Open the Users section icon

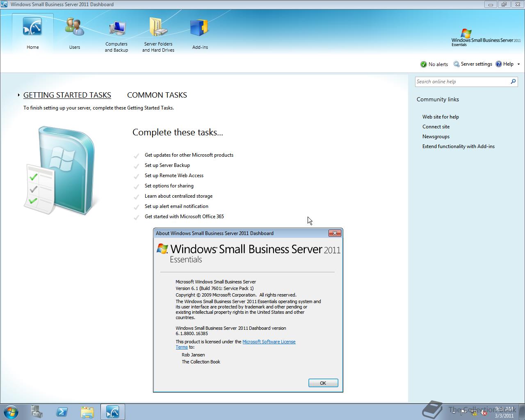point(74,27)
